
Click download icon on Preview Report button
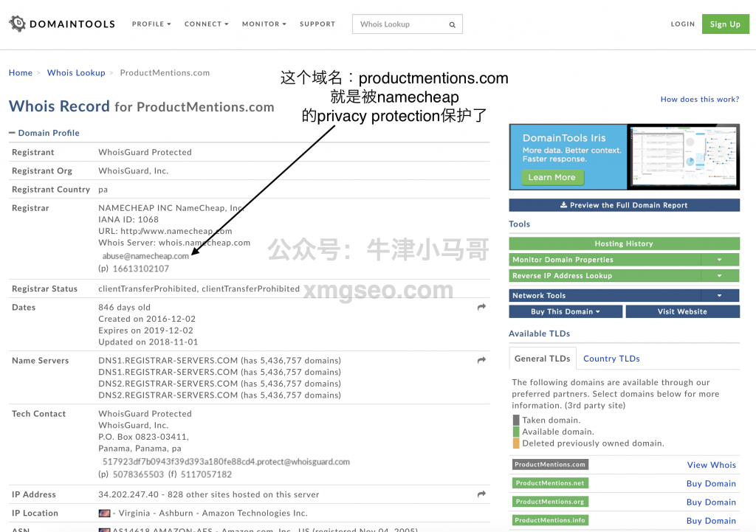tap(563, 205)
